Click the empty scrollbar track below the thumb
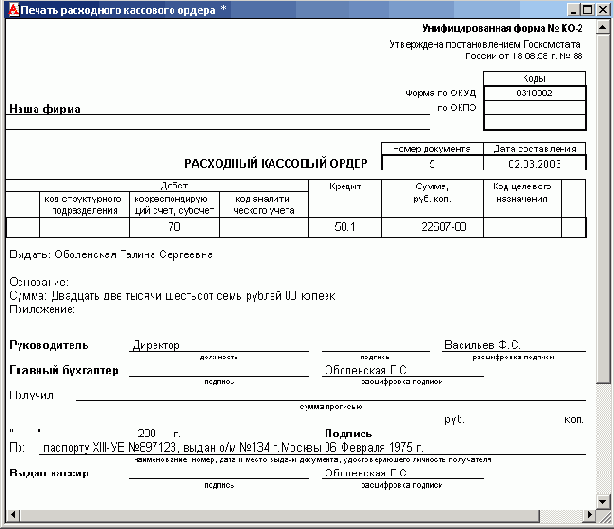Viewport: 614px width, 529px height. click(x=604, y=440)
